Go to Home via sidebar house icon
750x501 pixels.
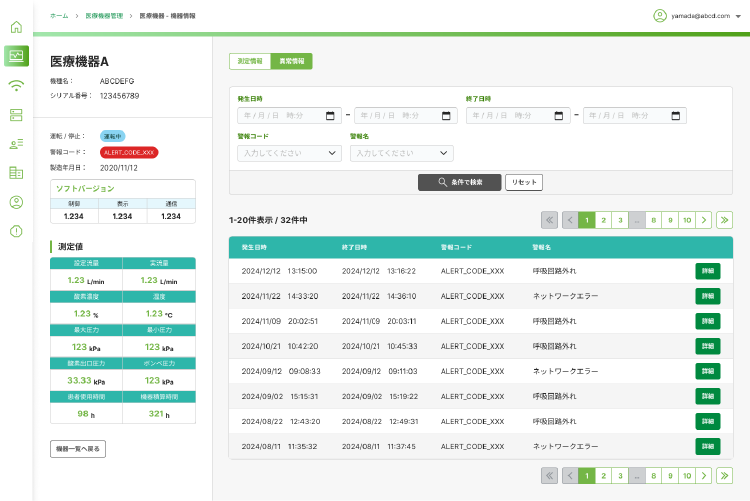[16, 26]
